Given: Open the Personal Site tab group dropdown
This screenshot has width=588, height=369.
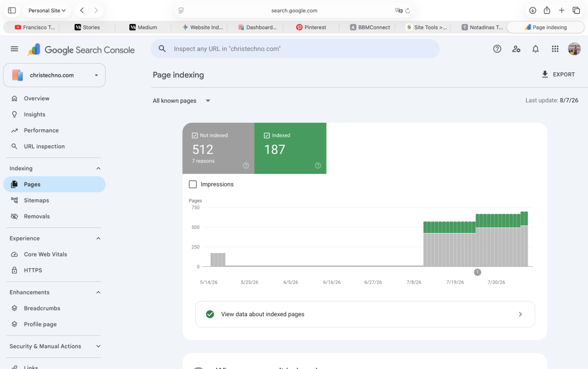Looking at the screenshot, I should (47, 10).
